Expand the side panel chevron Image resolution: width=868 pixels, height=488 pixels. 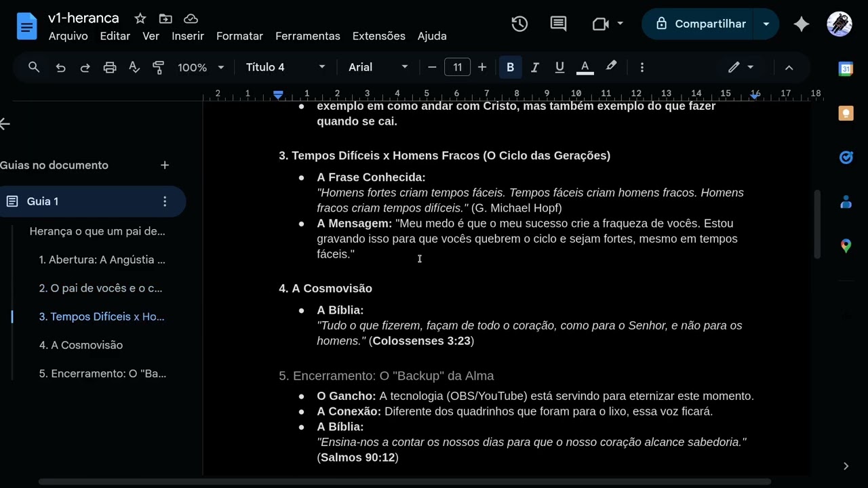tap(846, 466)
